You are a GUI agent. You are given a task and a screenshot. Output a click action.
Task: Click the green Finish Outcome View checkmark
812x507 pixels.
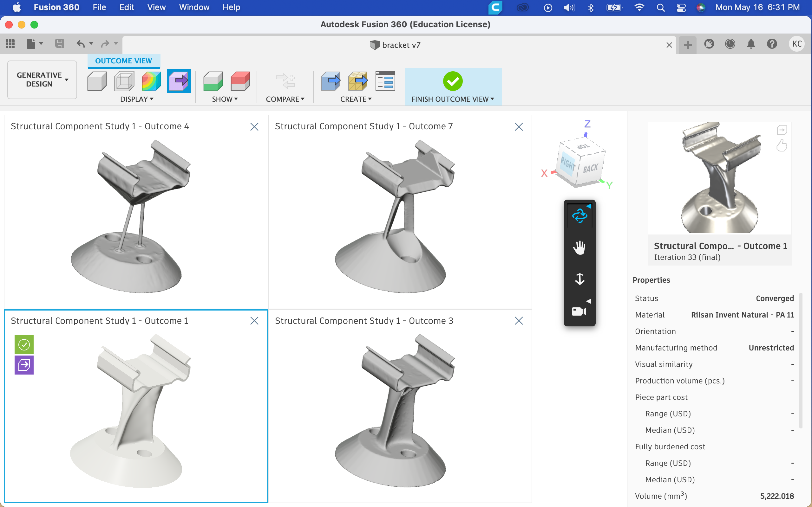(453, 81)
